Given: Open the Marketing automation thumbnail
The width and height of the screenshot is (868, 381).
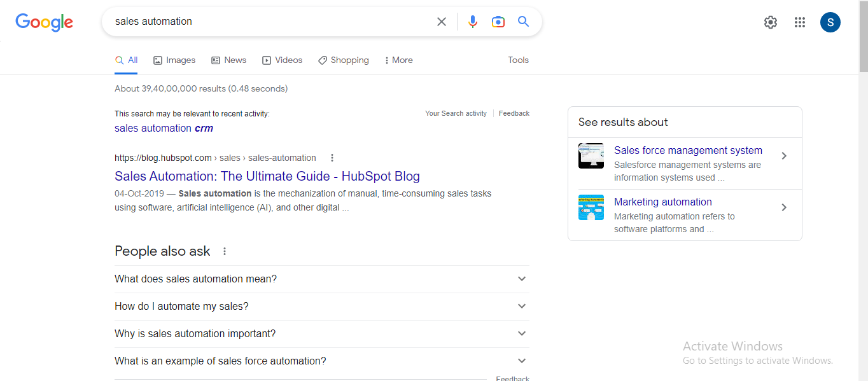Looking at the screenshot, I should point(591,207).
